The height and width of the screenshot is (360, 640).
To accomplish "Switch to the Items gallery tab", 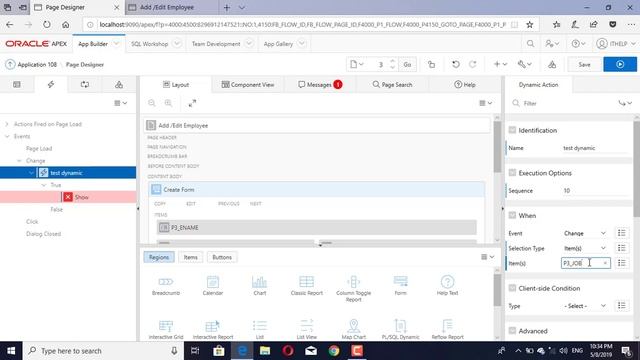I will point(190,257).
